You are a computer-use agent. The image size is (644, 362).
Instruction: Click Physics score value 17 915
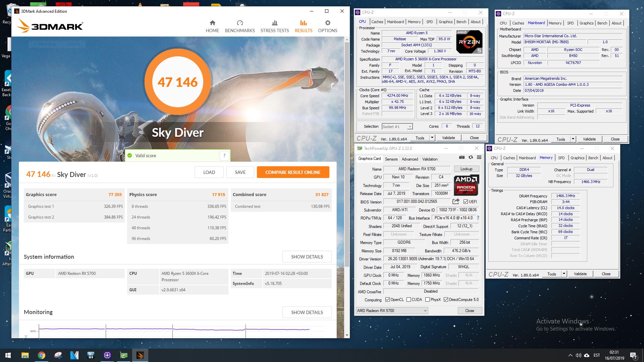(218, 194)
